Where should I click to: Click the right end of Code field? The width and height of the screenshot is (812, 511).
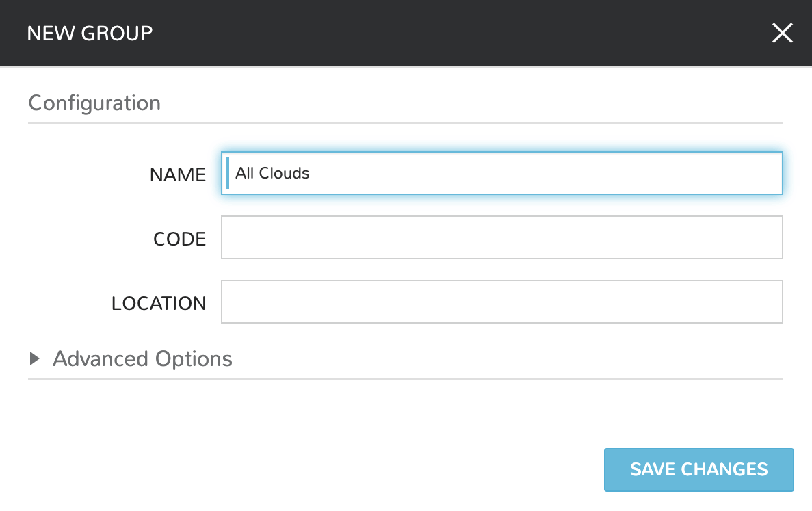(x=766, y=237)
